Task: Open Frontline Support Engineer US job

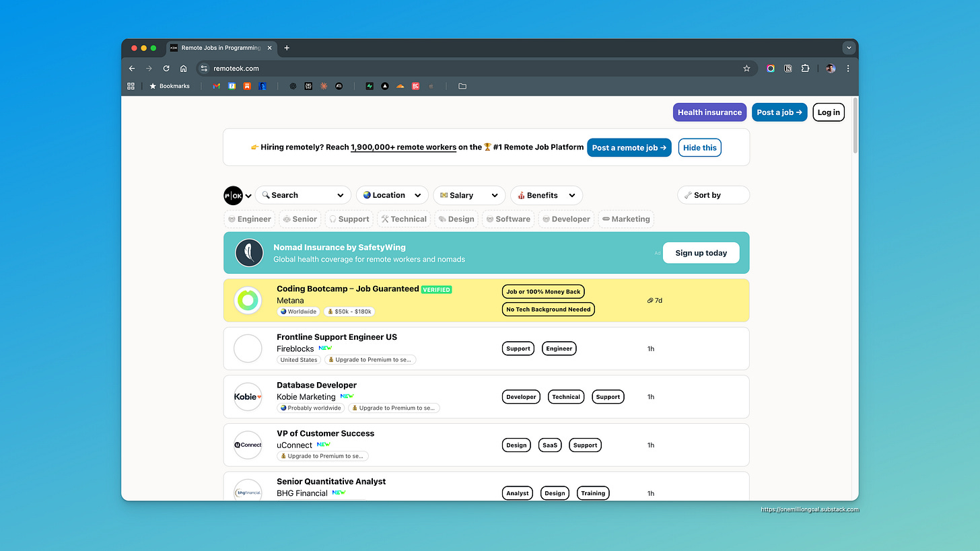Action: 337,337
